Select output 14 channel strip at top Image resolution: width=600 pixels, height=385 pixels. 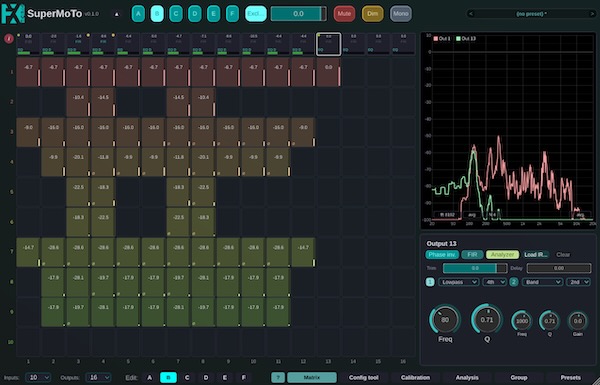pyautogui.click(x=354, y=44)
